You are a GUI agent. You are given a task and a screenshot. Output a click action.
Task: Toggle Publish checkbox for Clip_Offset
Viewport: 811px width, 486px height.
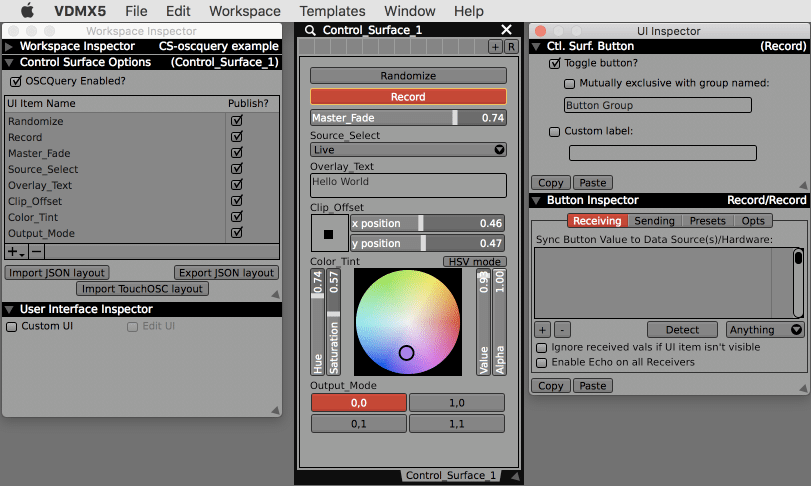(237, 201)
